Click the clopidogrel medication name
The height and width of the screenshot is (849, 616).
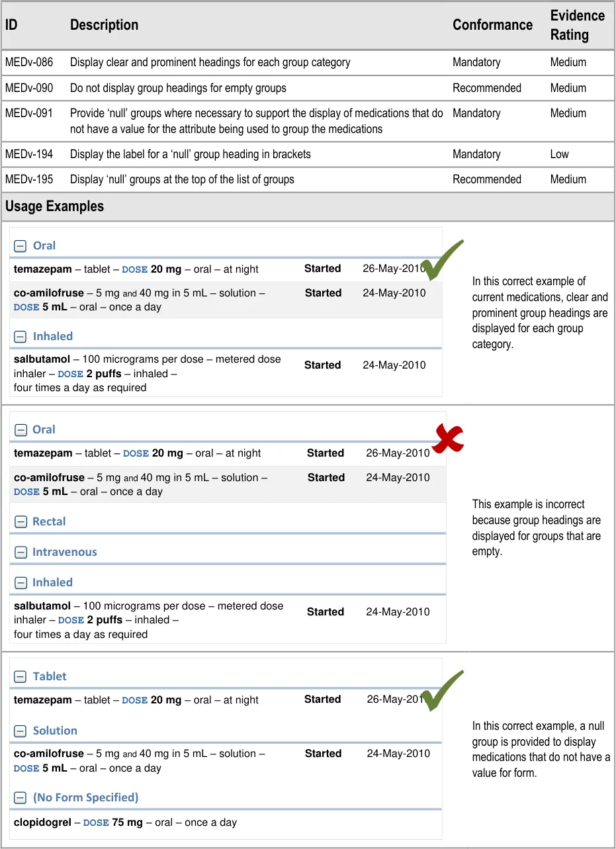(42, 823)
